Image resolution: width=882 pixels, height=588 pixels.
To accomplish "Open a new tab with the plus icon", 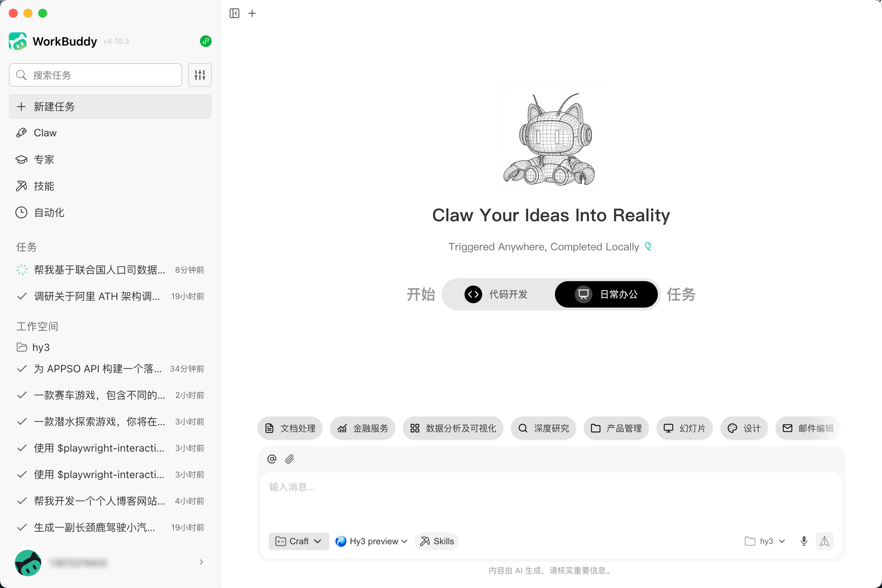I will click(x=252, y=14).
